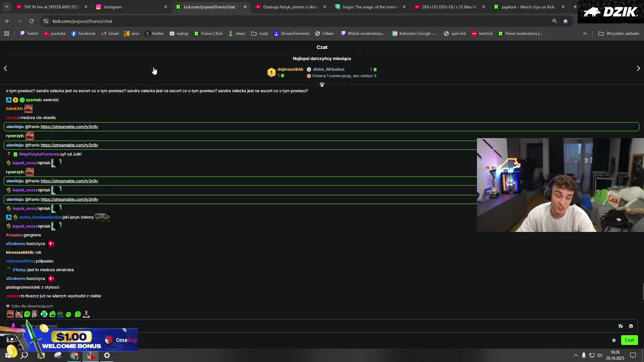Open the Franio | Kick bookmark
The width and height of the screenshot is (644, 362).
(x=208, y=34)
